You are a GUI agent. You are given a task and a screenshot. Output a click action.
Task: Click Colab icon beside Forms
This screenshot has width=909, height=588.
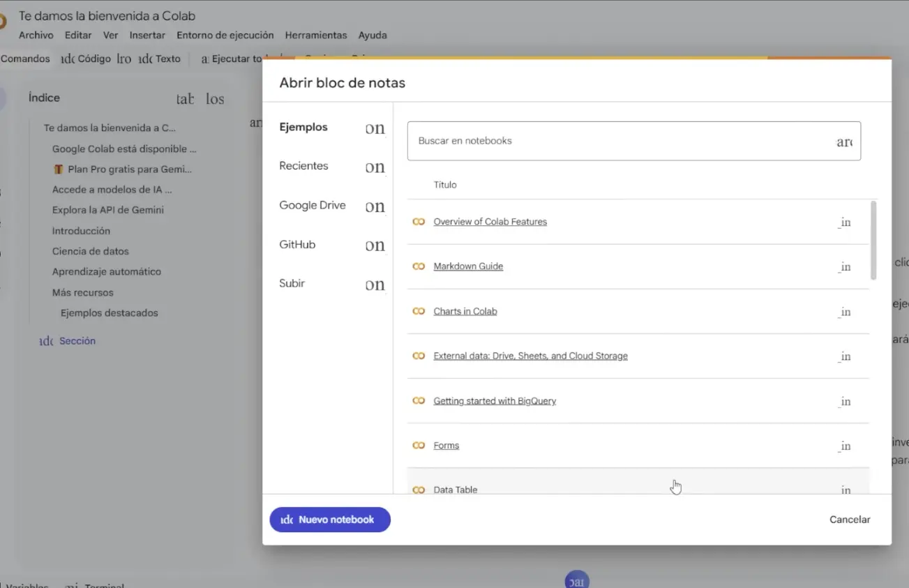tap(419, 446)
